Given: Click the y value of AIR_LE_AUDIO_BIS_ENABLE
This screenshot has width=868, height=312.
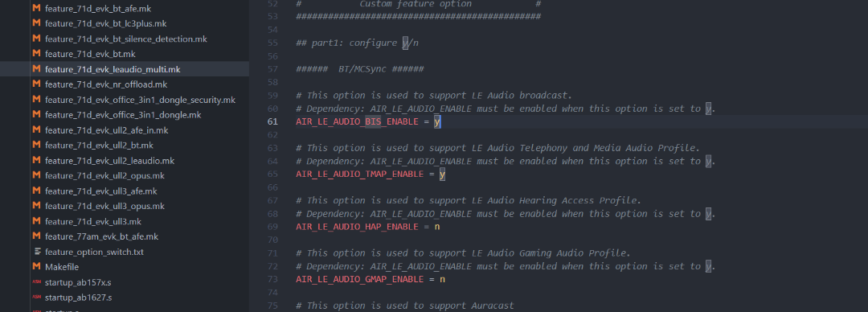Looking at the screenshot, I should pos(436,121).
